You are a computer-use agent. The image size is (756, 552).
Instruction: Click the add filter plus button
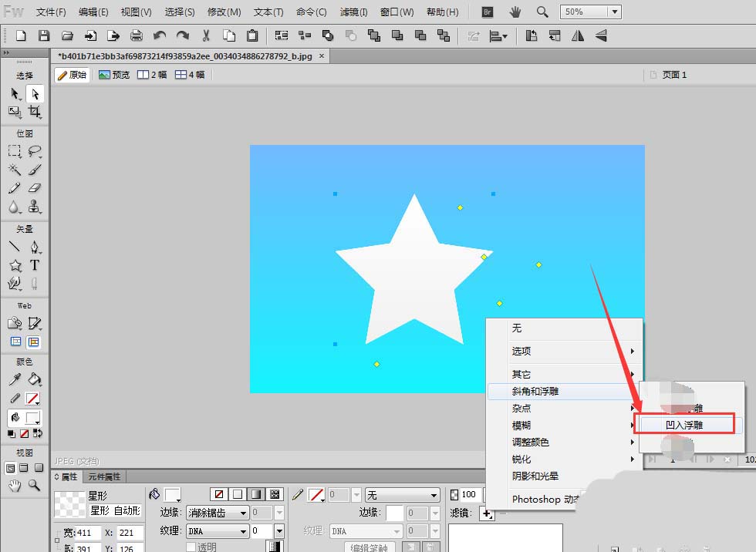(487, 513)
